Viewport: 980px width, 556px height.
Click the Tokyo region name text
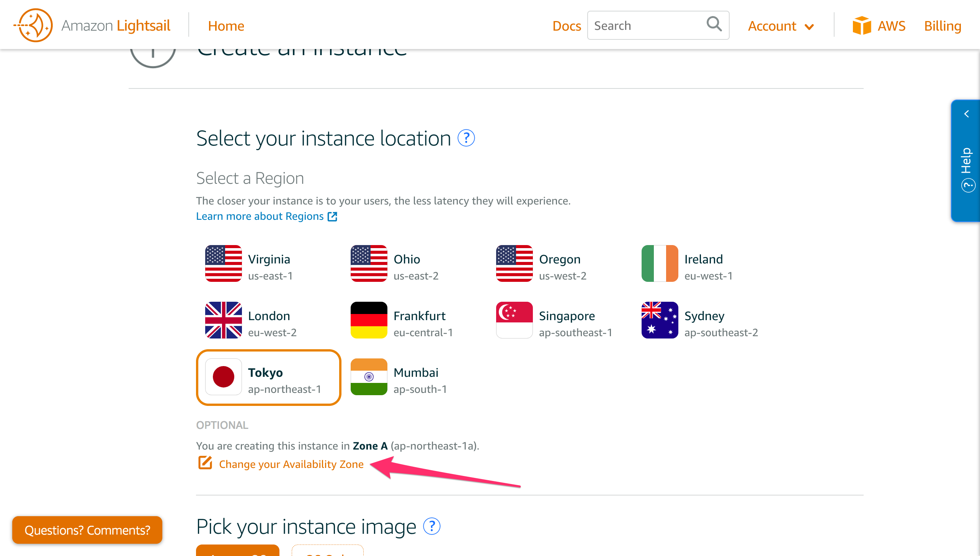265,373
